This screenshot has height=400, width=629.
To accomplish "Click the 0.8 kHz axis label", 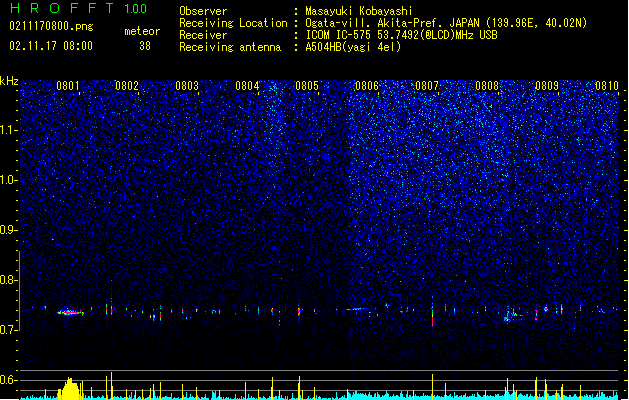I will pyautogui.click(x=9, y=280).
